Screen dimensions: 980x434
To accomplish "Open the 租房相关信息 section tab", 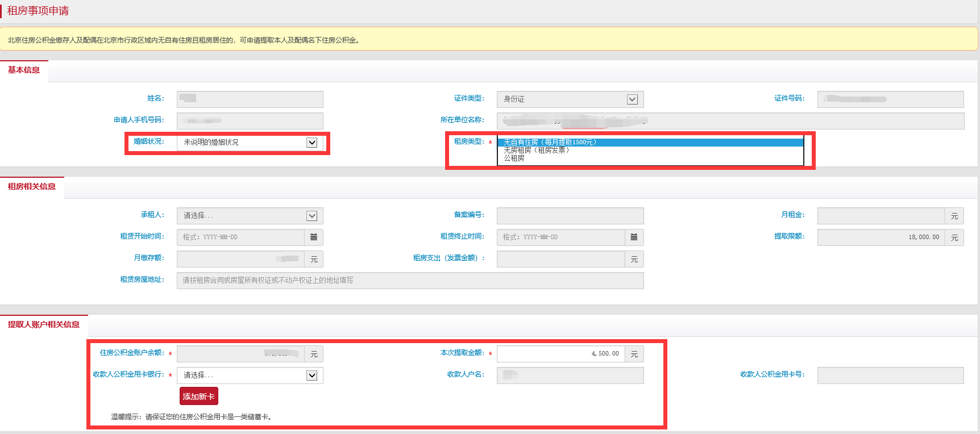I will point(32,187).
